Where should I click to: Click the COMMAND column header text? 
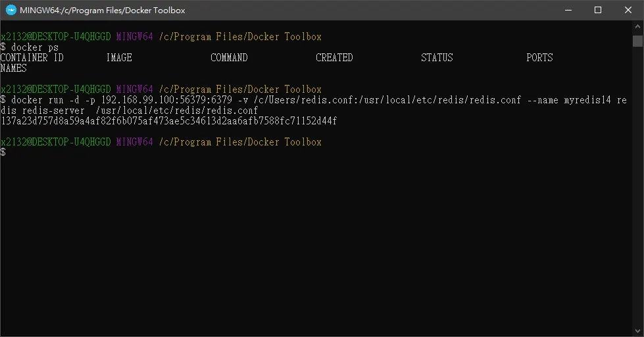pos(229,57)
